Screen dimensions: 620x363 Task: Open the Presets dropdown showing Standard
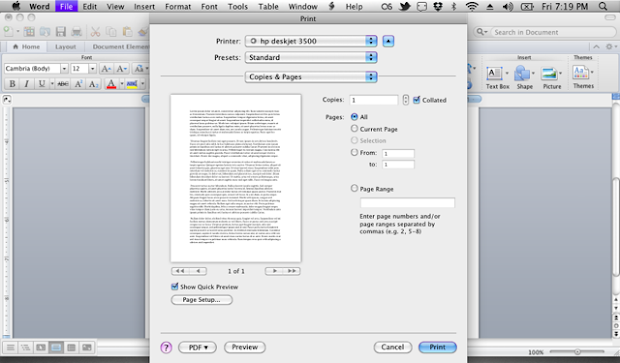pyautogui.click(x=311, y=57)
